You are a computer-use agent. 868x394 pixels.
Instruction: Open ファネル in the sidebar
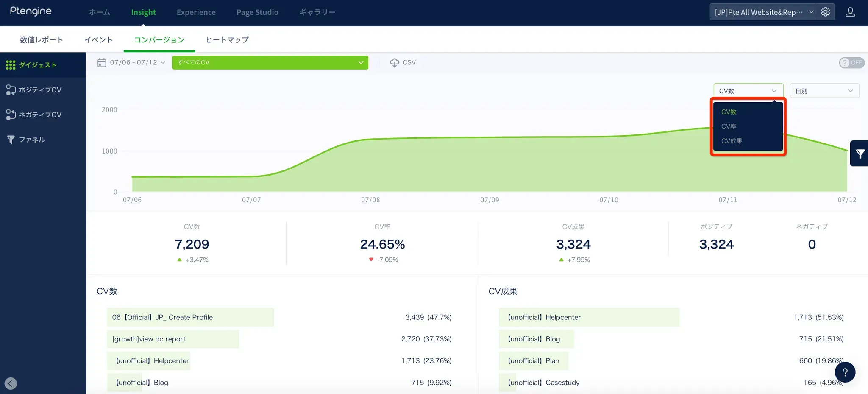click(x=32, y=140)
